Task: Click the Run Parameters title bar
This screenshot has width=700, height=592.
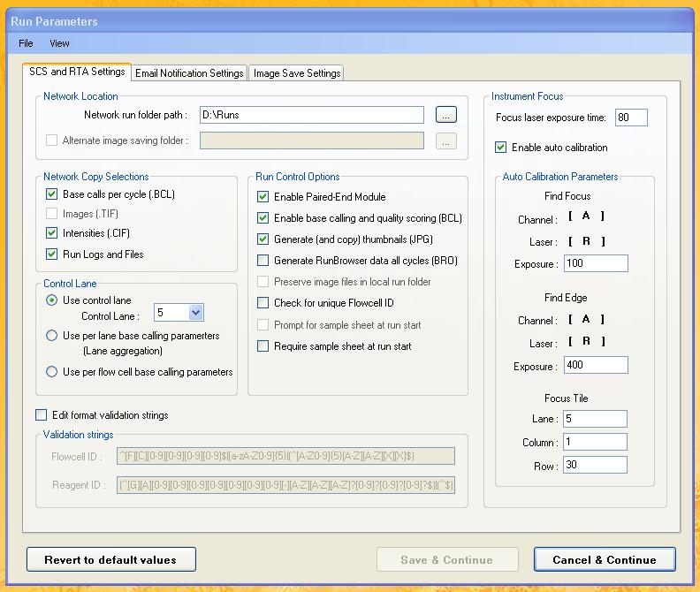Action: (350, 21)
